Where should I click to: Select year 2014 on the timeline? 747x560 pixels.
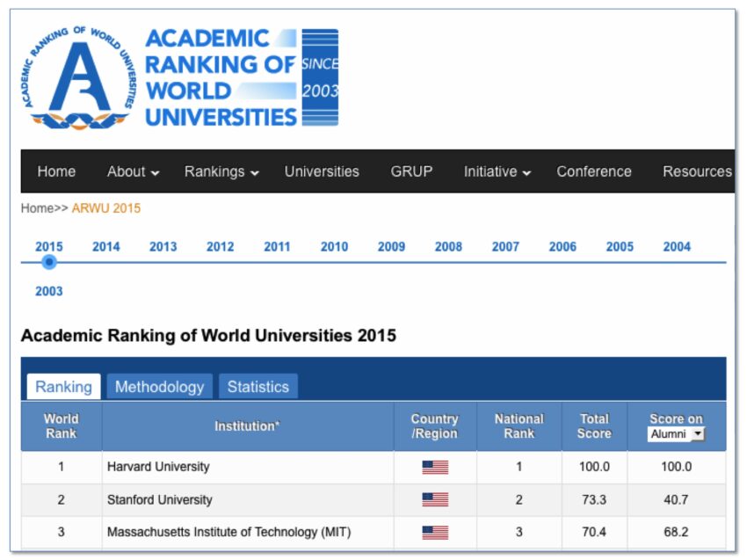[x=105, y=247]
